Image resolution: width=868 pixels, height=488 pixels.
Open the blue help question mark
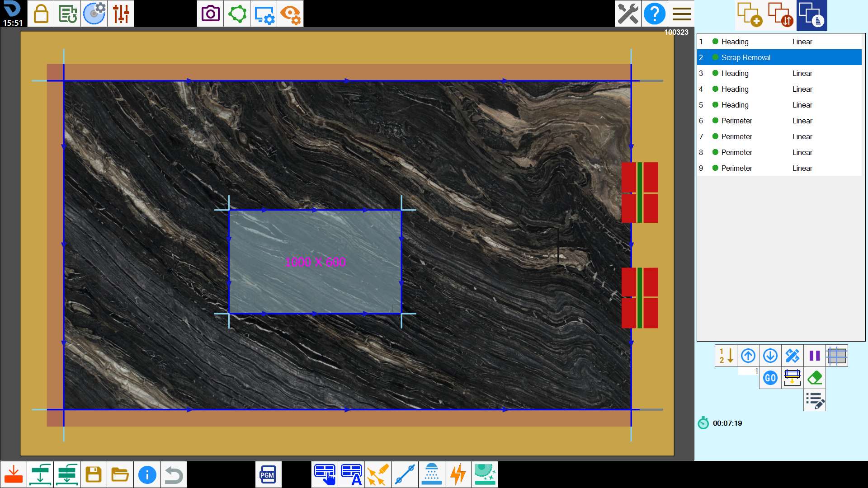click(655, 14)
